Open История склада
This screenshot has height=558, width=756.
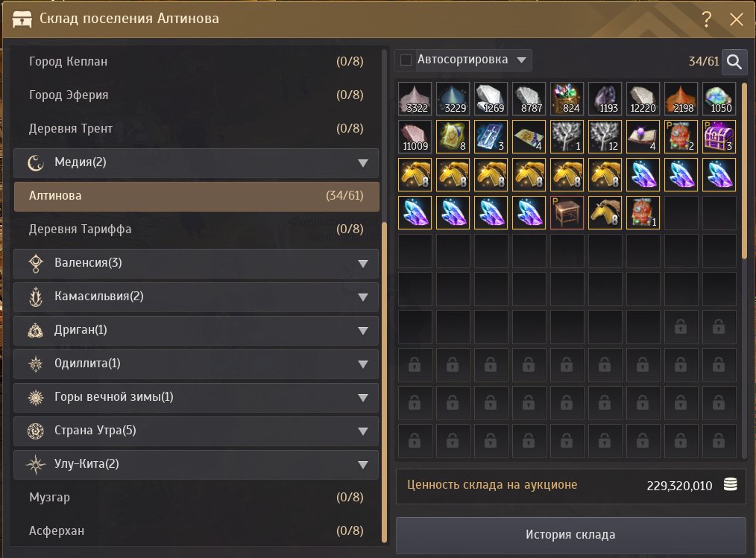tap(571, 535)
